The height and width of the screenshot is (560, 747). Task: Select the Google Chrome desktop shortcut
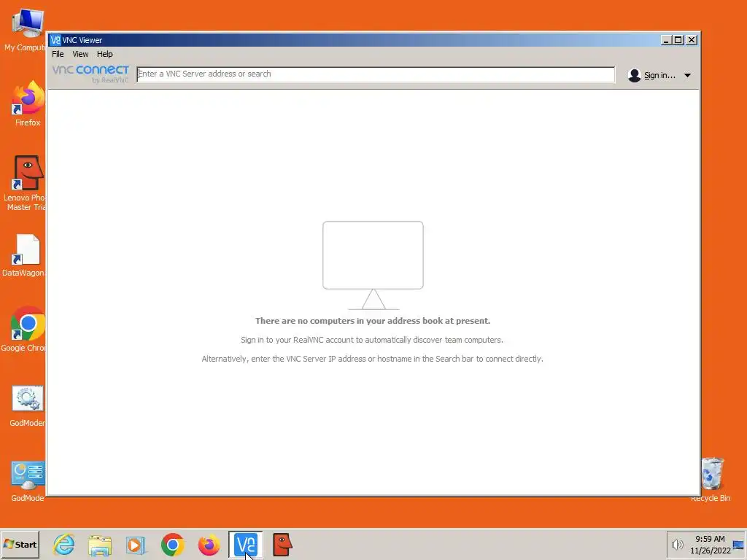(x=26, y=329)
